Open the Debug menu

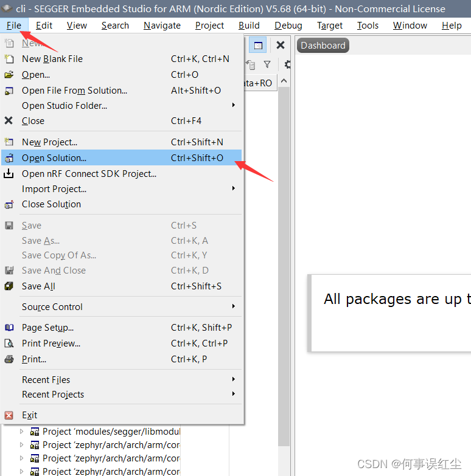[288, 26]
